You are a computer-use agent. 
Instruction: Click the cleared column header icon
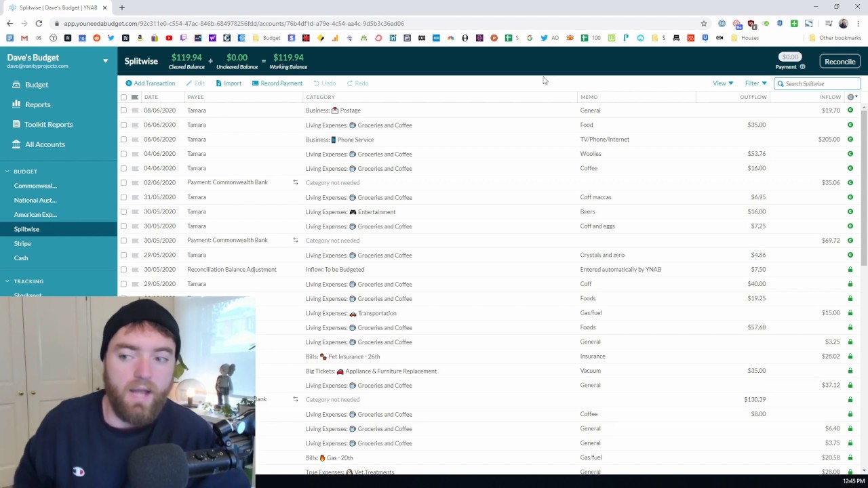(850, 97)
